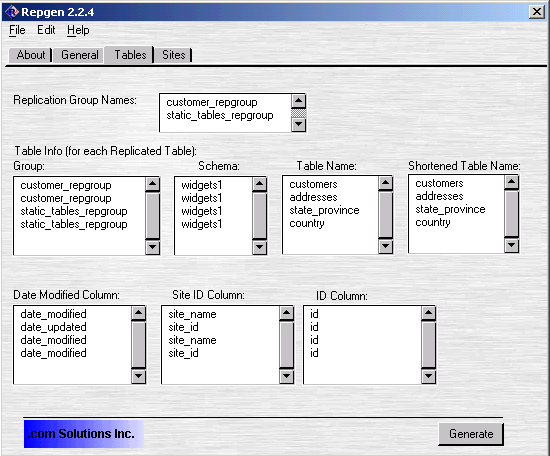Switch to the About tab

31,55
